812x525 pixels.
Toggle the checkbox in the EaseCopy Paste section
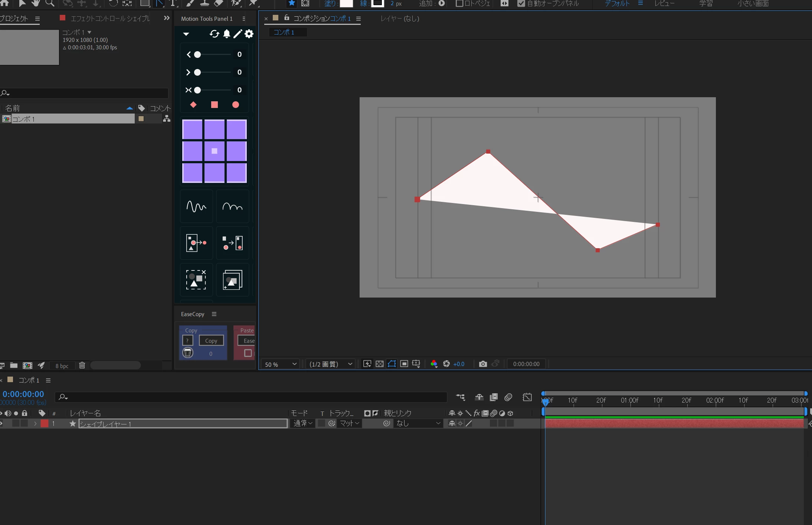click(x=248, y=353)
